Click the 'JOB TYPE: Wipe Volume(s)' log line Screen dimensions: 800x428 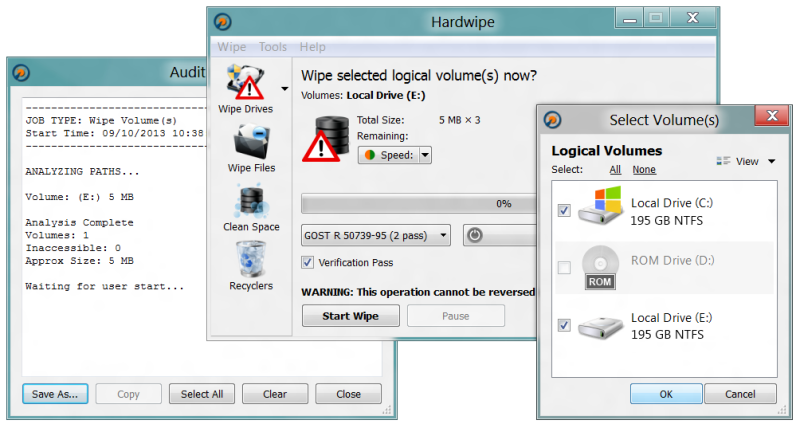coord(101,120)
